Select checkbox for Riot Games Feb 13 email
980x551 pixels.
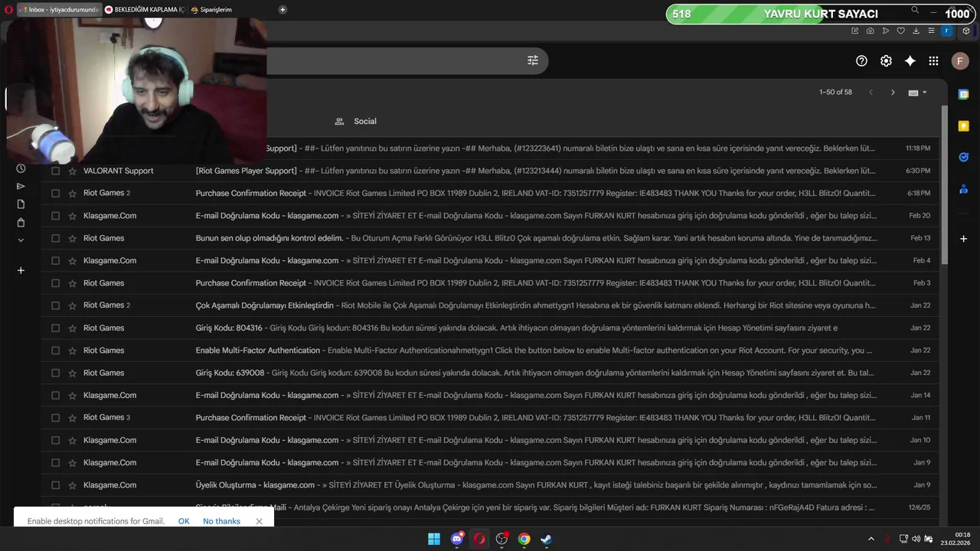pyautogui.click(x=55, y=238)
